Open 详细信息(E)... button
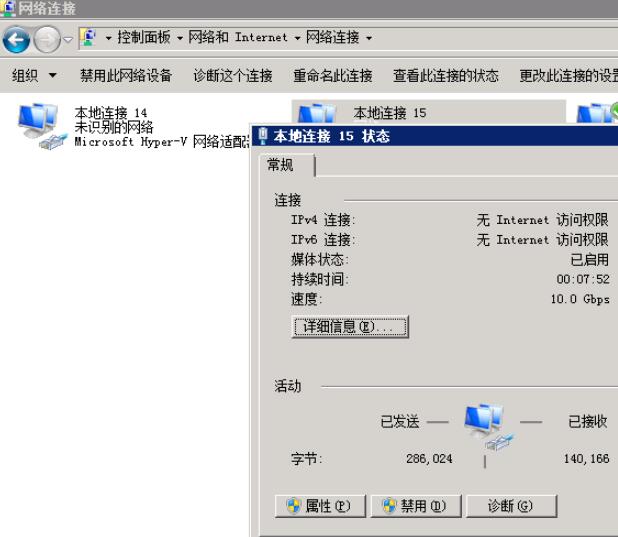Screen dimensions: 618x537 [x=350, y=326]
